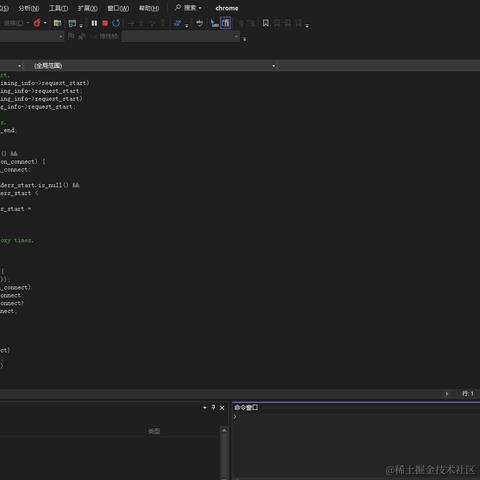Viewport: 480px width, 480px height.
Task: Click the horizontal scrollbar right arrow near 行:1
Action: click(x=447, y=394)
